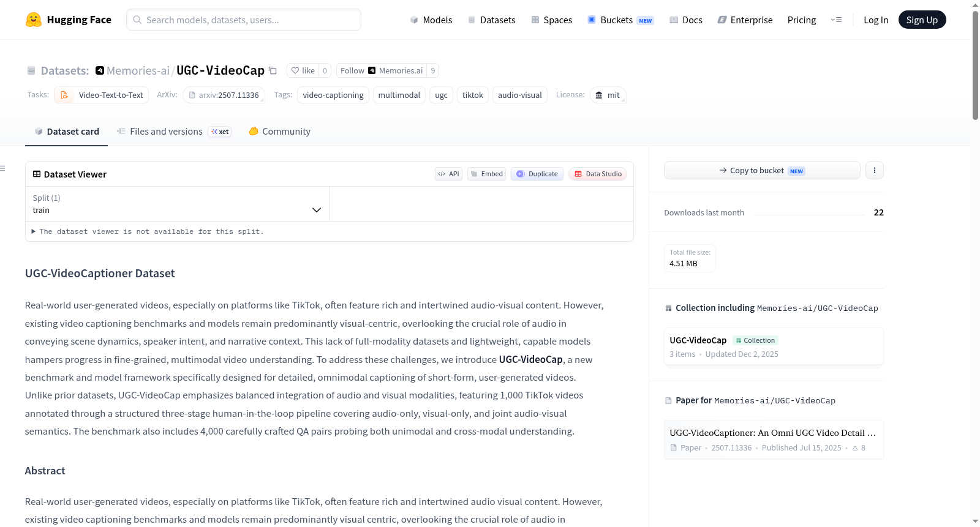
Task: Click the like count 0
Action: click(325, 70)
